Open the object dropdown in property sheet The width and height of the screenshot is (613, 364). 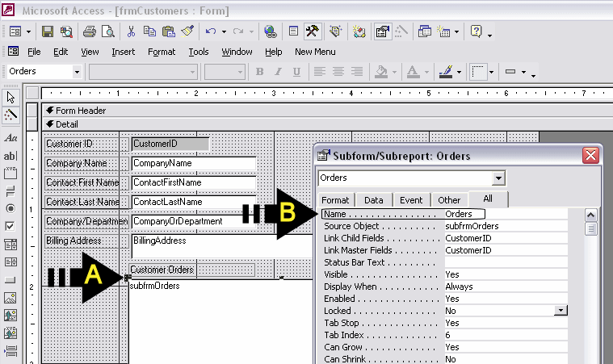click(x=498, y=178)
